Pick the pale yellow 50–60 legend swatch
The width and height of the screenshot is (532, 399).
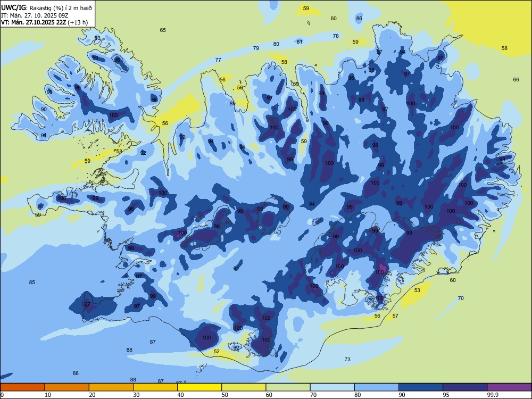[244, 387]
